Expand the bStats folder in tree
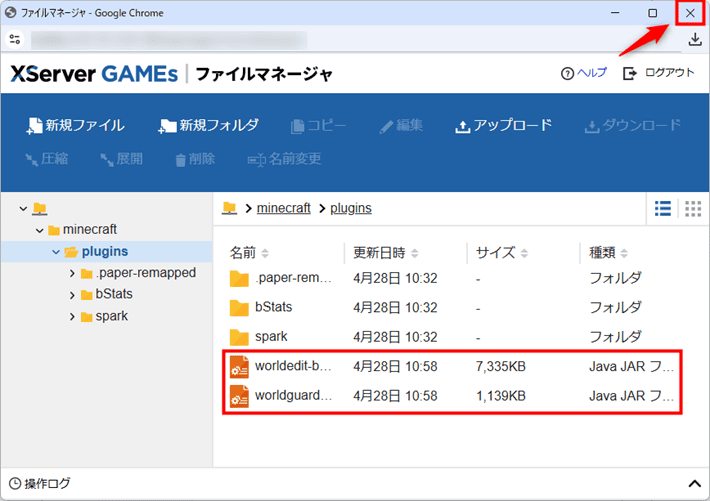 72,295
